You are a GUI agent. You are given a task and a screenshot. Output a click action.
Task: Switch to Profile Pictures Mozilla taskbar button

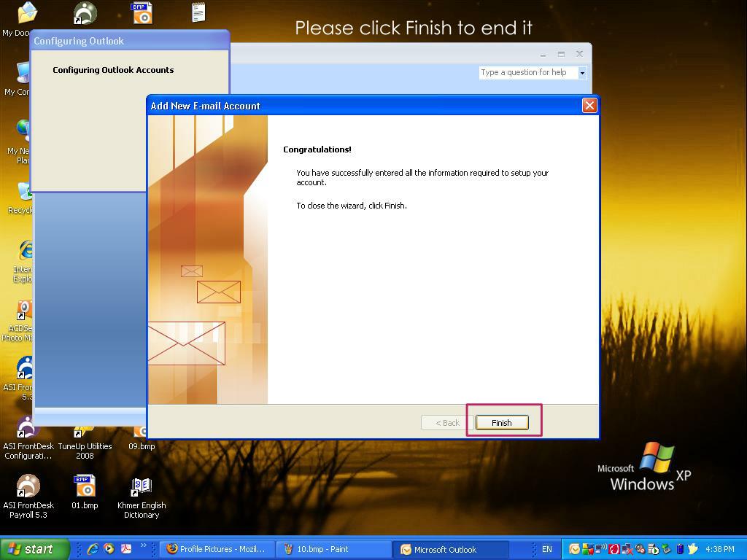pos(217,550)
